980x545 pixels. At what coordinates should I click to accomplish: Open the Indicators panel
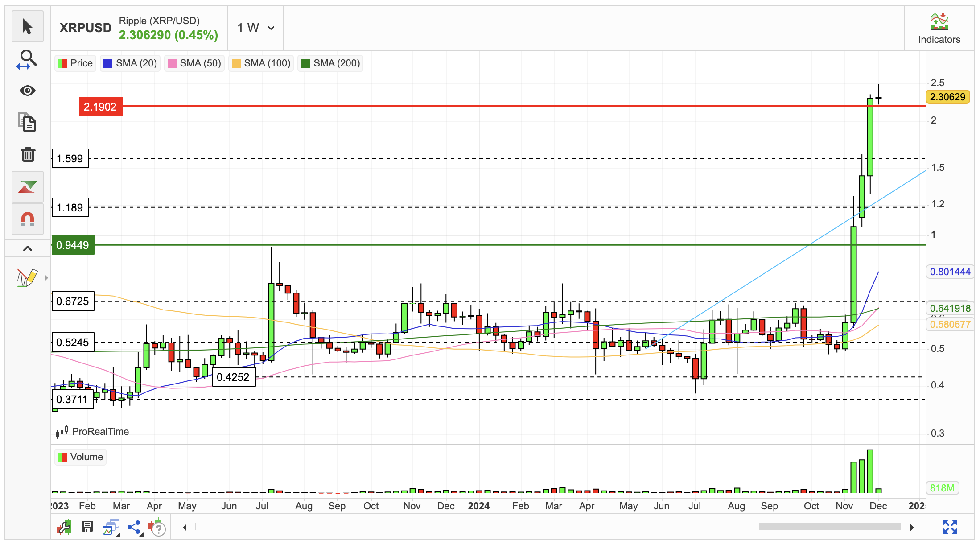(x=939, y=29)
